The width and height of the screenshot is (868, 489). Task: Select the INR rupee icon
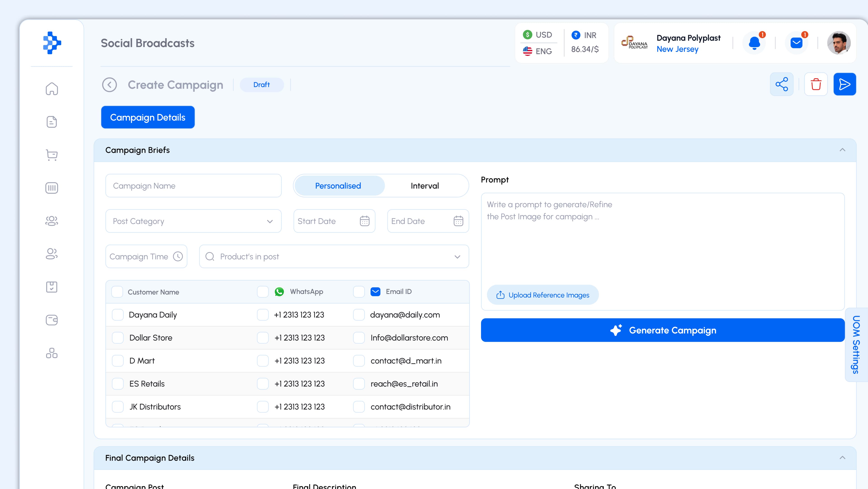(576, 35)
